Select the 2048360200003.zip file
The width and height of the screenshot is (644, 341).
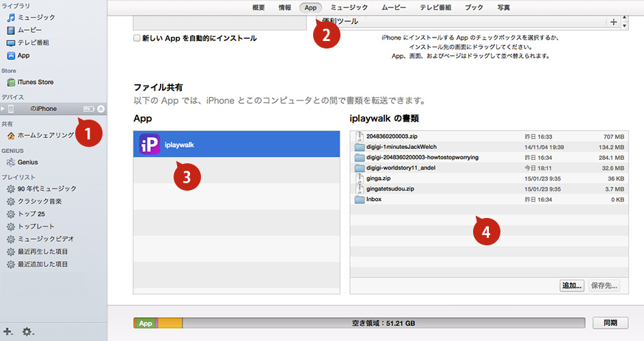click(x=489, y=136)
